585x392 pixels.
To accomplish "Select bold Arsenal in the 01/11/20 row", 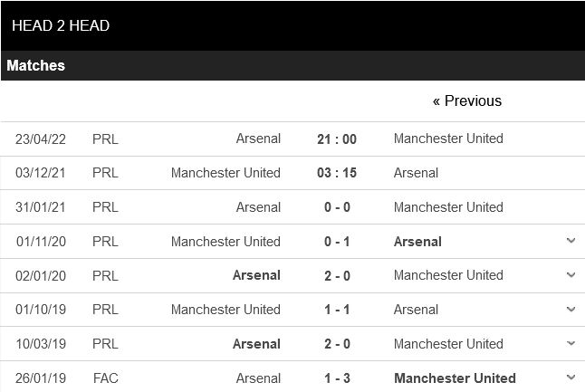I will click(x=417, y=242).
